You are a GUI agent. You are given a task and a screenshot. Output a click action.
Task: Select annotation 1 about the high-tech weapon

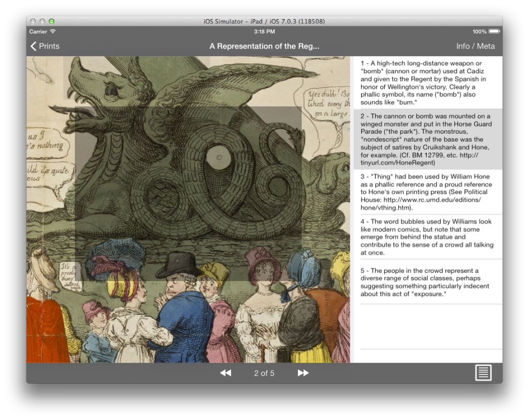click(428, 83)
